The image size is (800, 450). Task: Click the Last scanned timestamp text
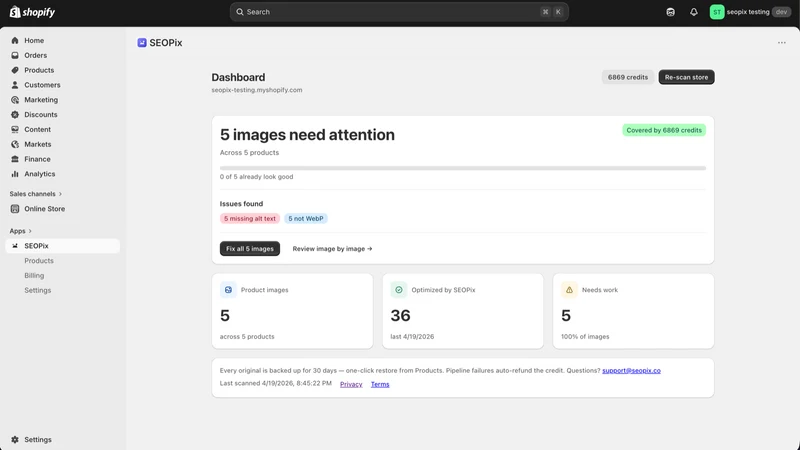tap(276, 383)
